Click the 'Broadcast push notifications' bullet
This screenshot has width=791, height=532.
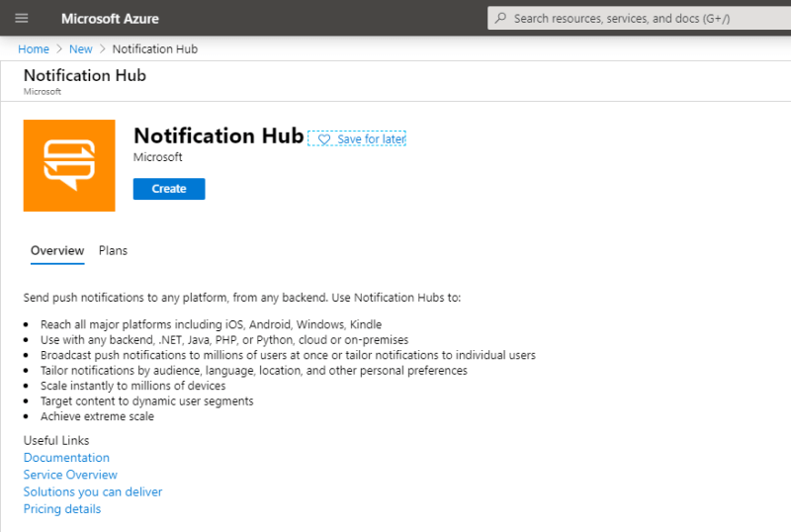point(288,355)
